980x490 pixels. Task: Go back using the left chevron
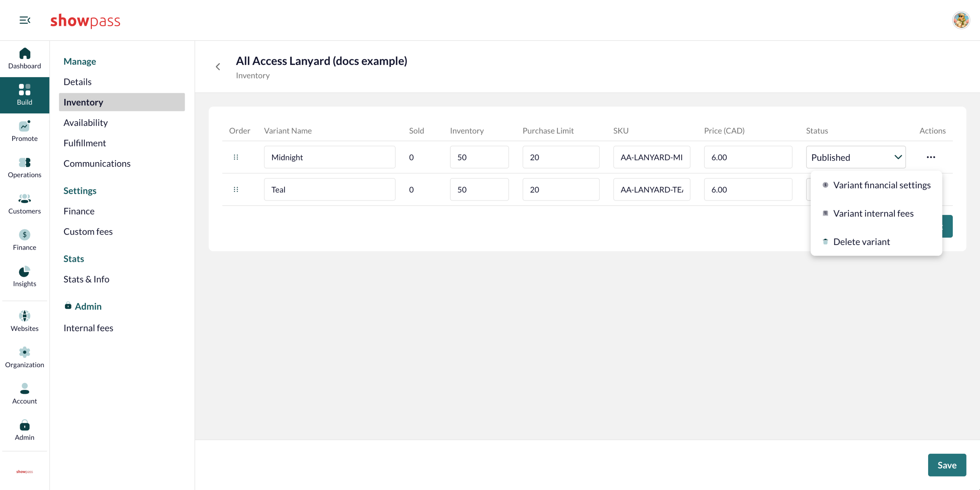click(x=218, y=67)
